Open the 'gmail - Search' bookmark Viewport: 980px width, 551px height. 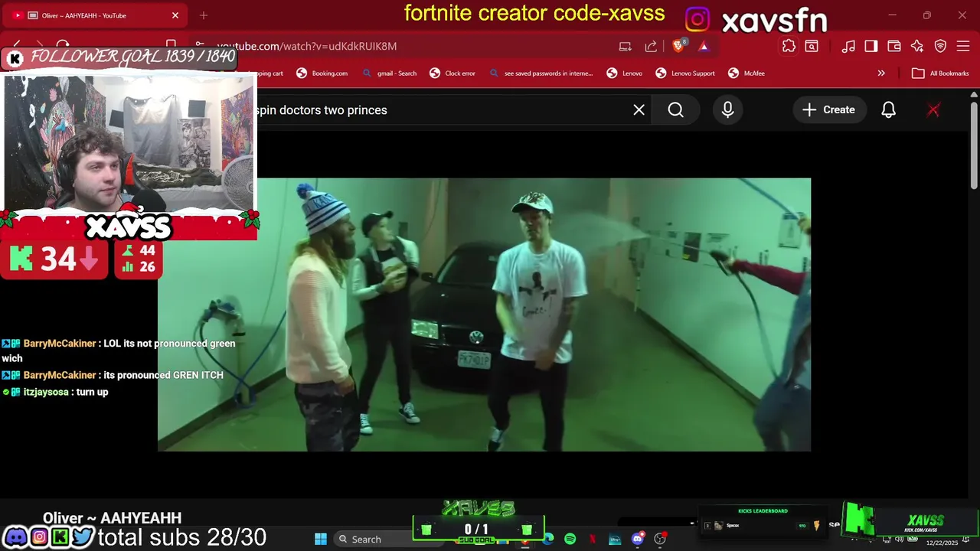[390, 73]
